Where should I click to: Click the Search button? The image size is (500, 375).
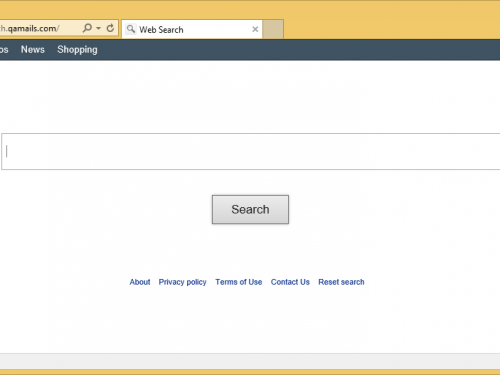click(x=250, y=209)
